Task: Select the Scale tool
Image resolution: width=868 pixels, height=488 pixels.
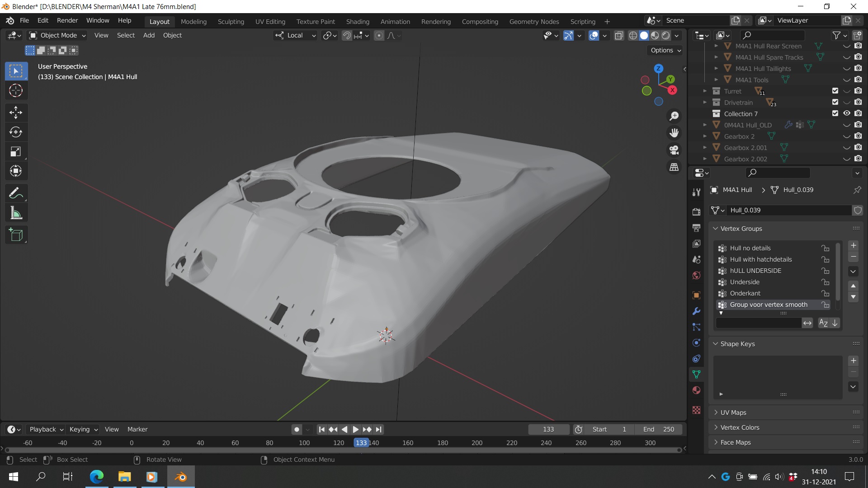Action: click(x=16, y=152)
